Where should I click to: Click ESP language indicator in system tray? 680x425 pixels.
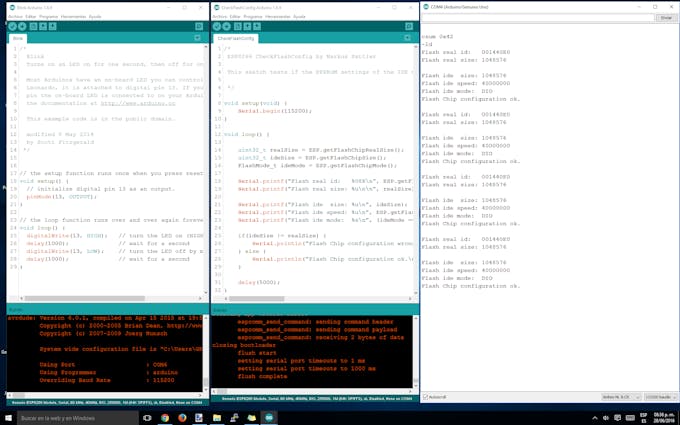click(x=644, y=418)
